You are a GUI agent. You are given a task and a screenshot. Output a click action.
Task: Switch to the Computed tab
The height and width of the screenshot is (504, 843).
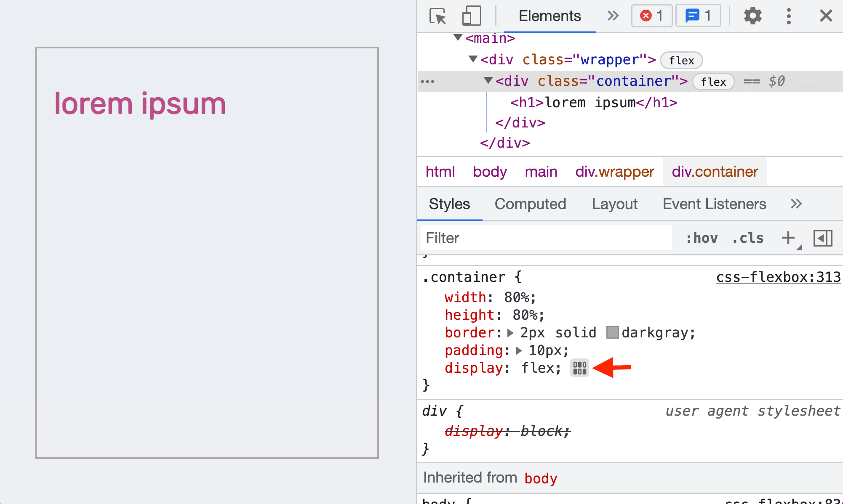tap(530, 203)
